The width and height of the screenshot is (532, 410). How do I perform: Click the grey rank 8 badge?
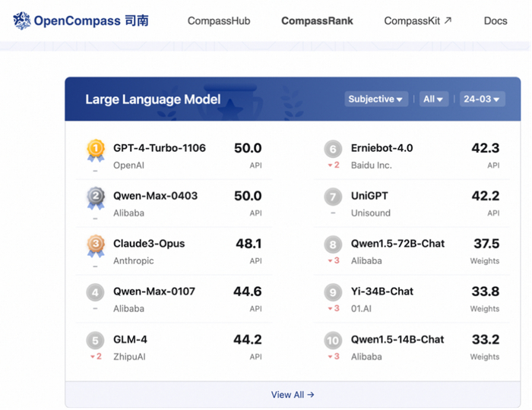(x=333, y=244)
